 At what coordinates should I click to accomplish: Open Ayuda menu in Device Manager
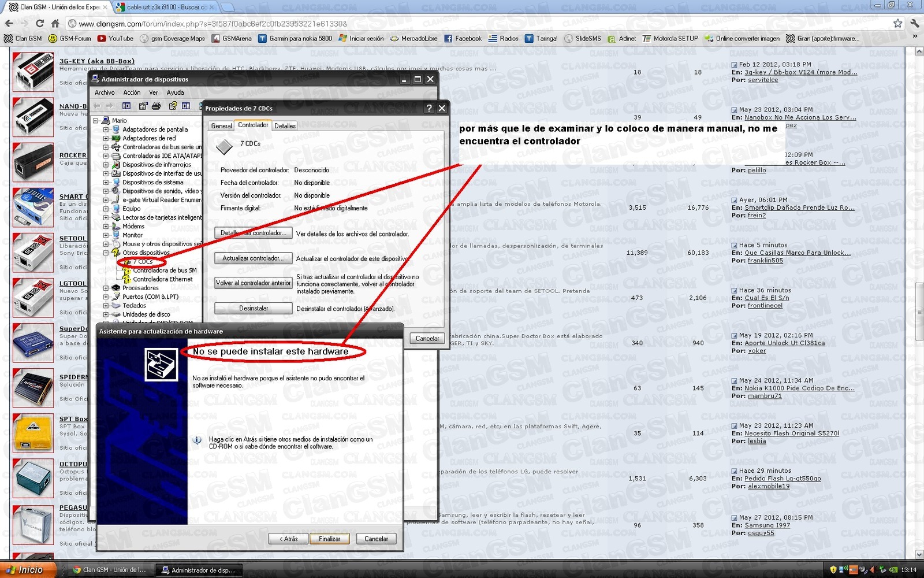tap(175, 92)
